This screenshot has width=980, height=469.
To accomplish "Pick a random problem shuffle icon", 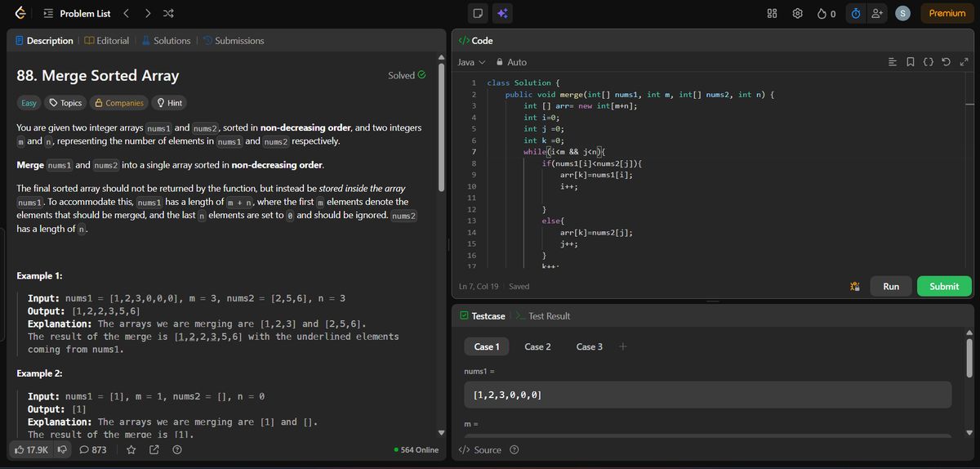I will (167, 13).
